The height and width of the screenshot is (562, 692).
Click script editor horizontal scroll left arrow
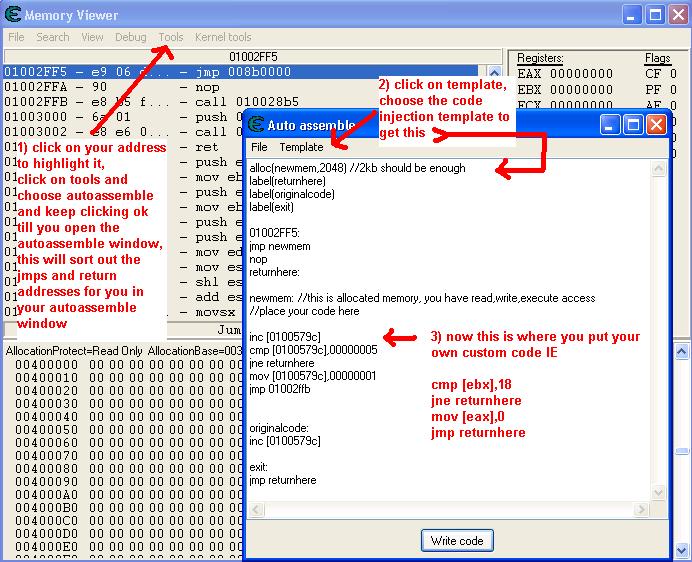click(256, 509)
